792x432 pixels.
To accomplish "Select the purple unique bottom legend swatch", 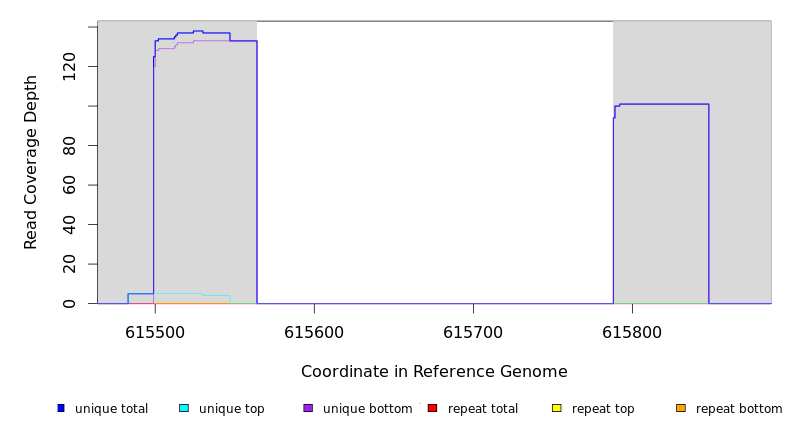I will tap(308, 408).
